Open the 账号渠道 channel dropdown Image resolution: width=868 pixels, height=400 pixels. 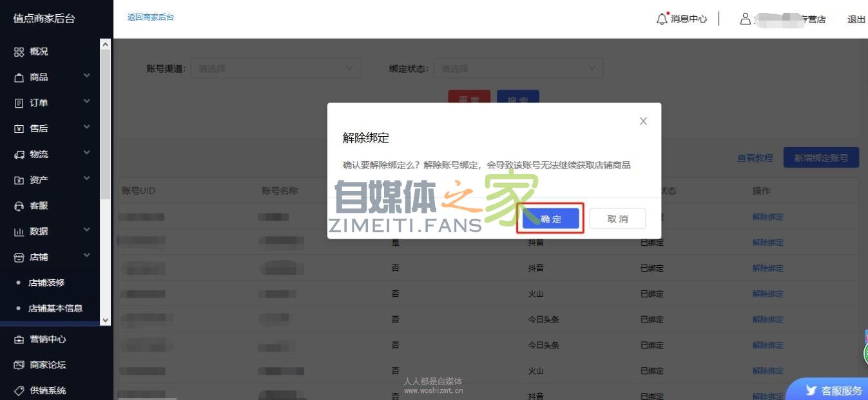click(x=276, y=68)
